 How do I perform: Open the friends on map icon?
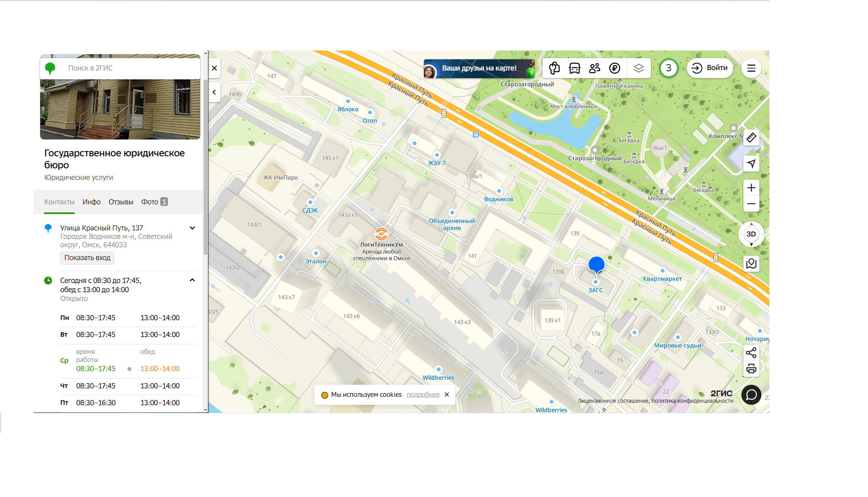595,68
